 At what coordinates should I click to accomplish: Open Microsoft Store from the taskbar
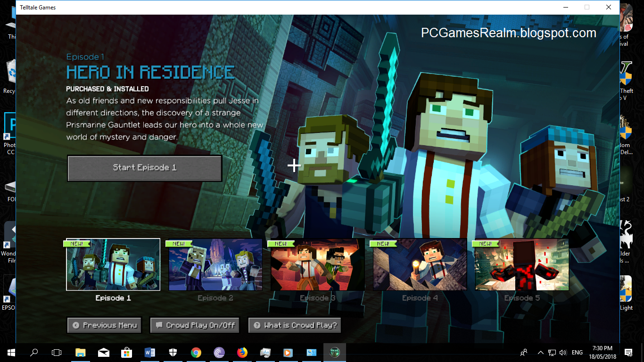[x=127, y=352]
